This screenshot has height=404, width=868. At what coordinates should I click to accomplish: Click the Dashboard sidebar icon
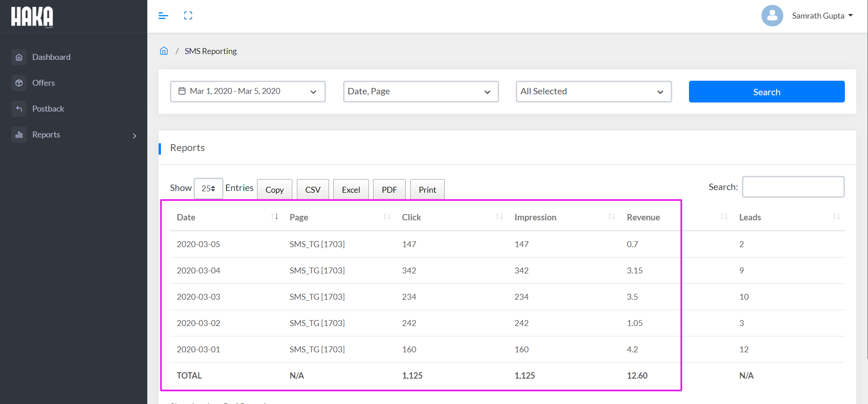(x=19, y=57)
